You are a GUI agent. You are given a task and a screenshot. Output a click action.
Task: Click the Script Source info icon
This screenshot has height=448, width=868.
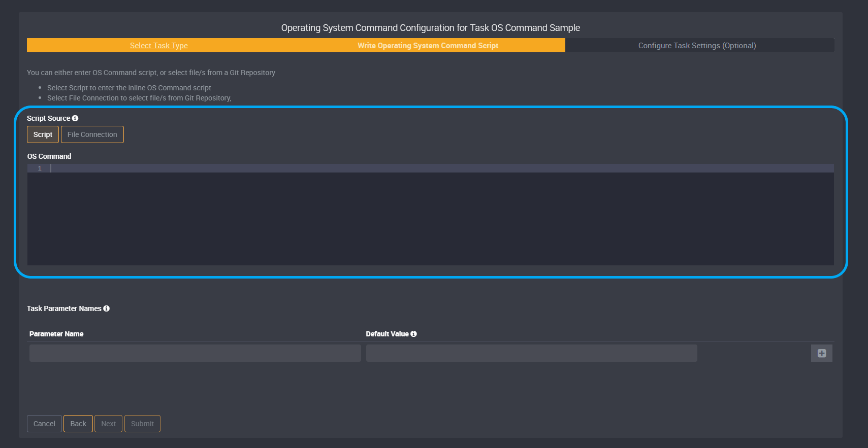pyautogui.click(x=75, y=118)
